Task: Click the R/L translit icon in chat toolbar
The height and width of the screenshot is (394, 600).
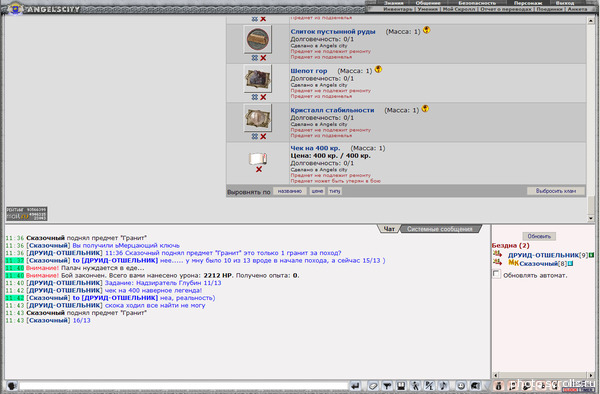Action: (x=429, y=386)
